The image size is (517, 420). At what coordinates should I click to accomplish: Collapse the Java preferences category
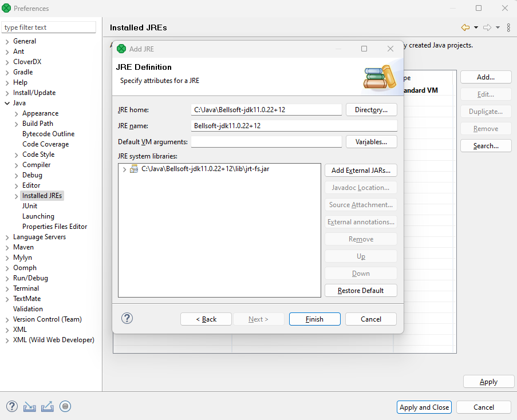point(7,103)
